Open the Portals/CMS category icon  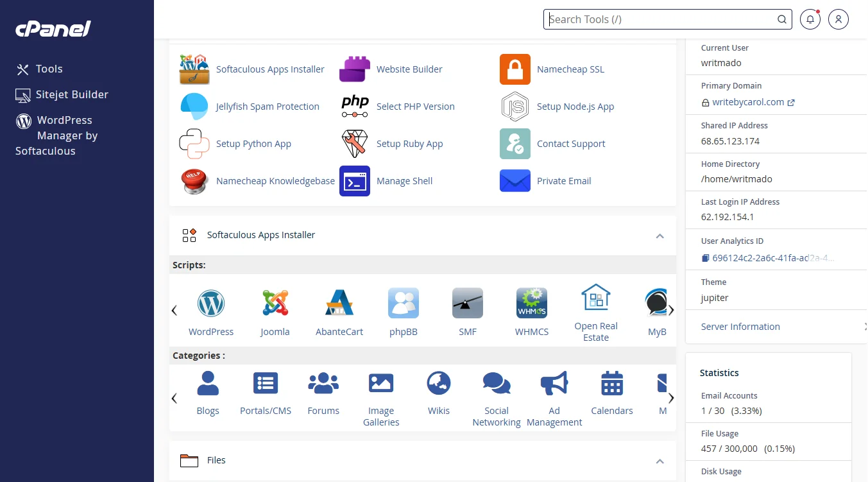click(266, 383)
